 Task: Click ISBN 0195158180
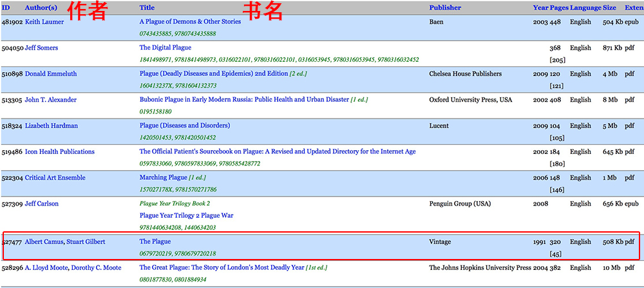pyautogui.click(x=156, y=111)
